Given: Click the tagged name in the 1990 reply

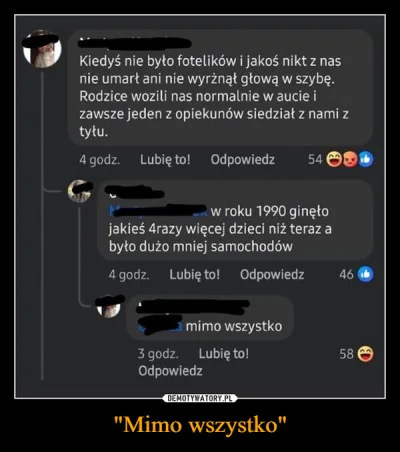Looking at the screenshot, I should point(159,211).
